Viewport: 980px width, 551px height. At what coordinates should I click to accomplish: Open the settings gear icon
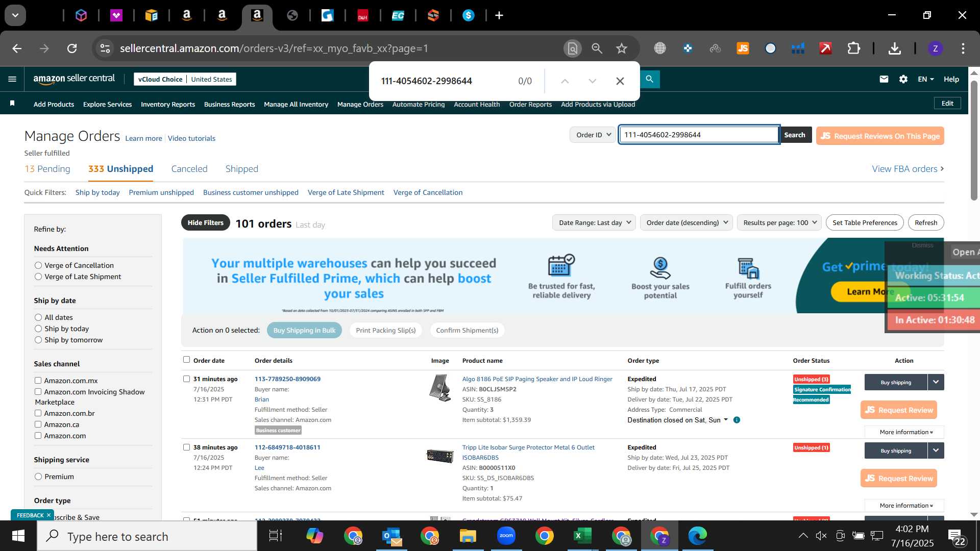point(903,79)
